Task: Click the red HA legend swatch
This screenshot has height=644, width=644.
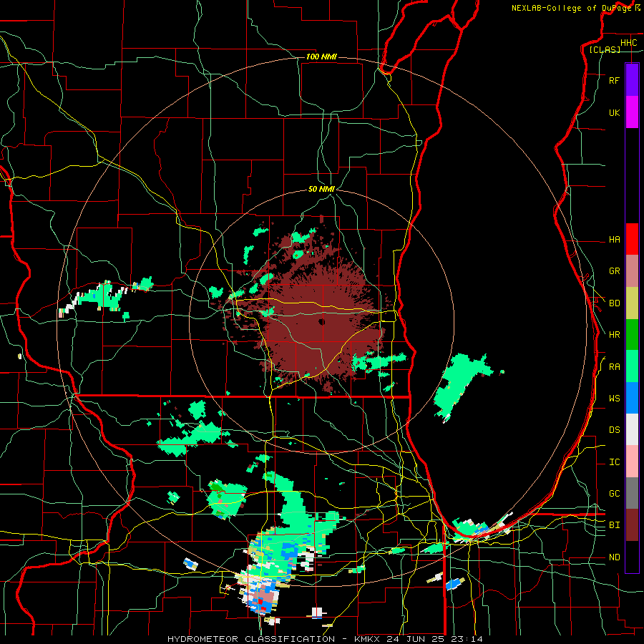Action: (632, 239)
